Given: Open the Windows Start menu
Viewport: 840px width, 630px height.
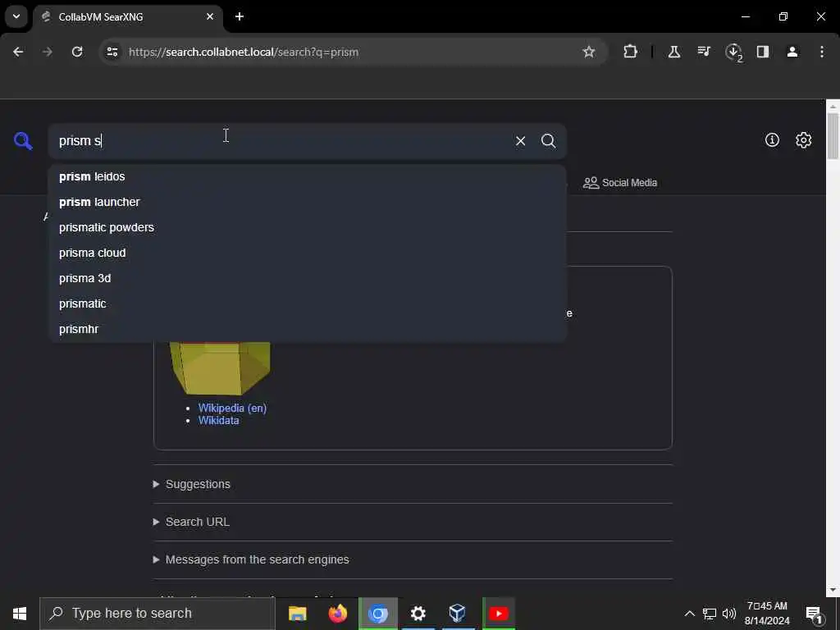Looking at the screenshot, I should [x=20, y=614].
